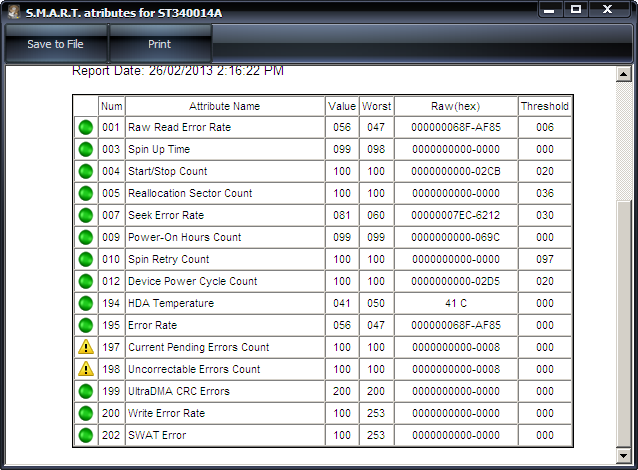638x470 pixels.
Task: Click the green status icon for UltraDMA CRC Errors
Action: [x=86, y=391]
